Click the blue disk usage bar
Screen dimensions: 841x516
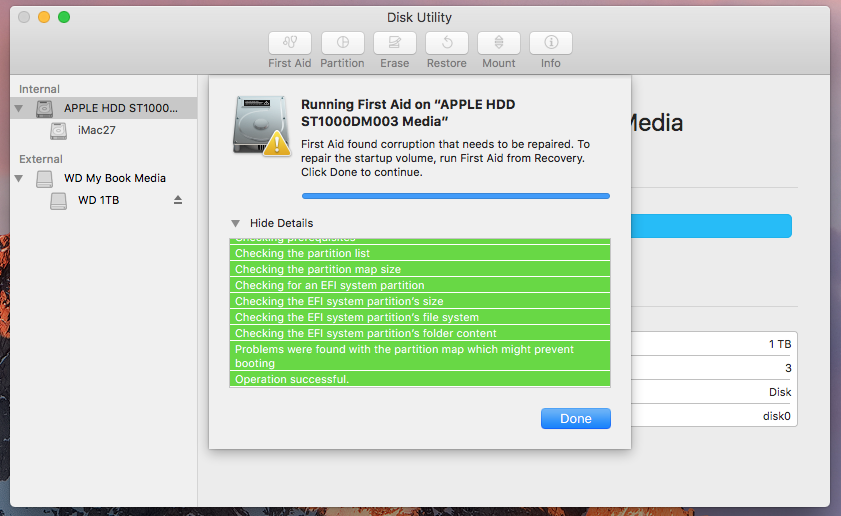pos(711,226)
